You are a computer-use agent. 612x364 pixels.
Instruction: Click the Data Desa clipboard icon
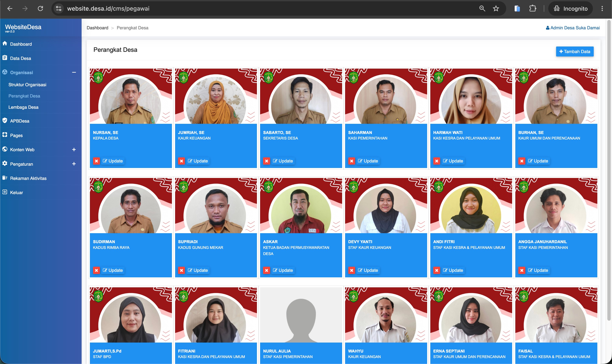click(x=5, y=58)
